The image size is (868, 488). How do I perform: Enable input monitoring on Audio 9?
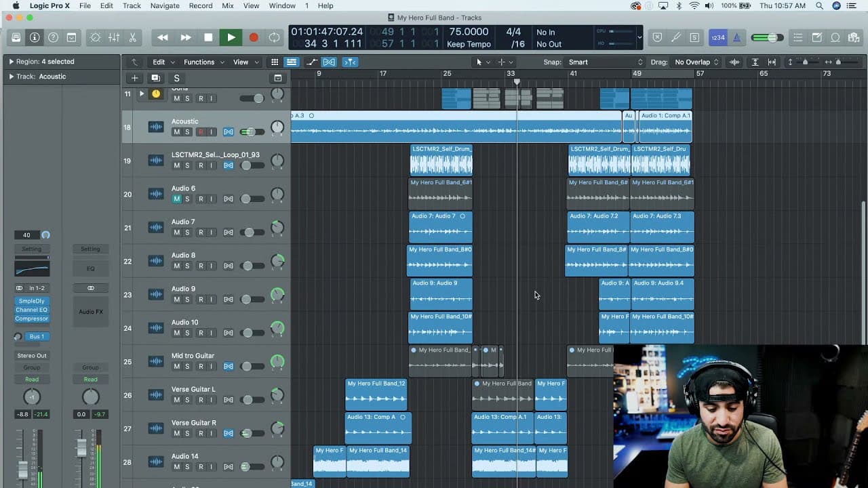pyautogui.click(x=211, y=299)
